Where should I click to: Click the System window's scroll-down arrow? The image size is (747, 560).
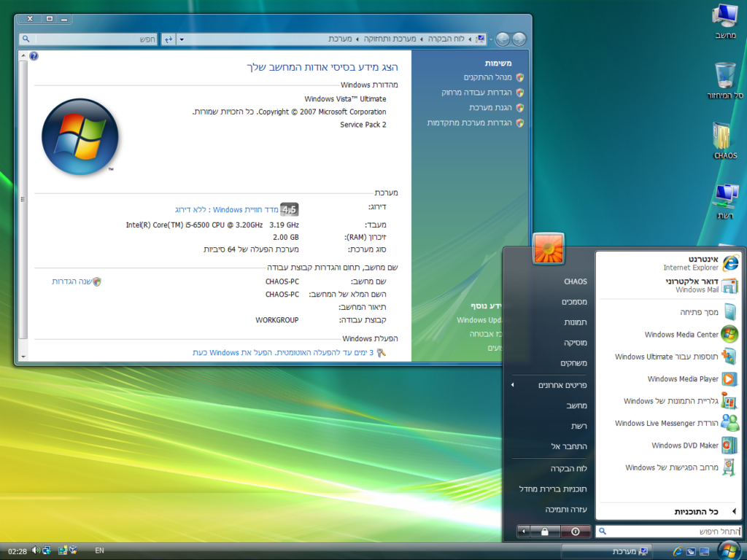point(23,356)
